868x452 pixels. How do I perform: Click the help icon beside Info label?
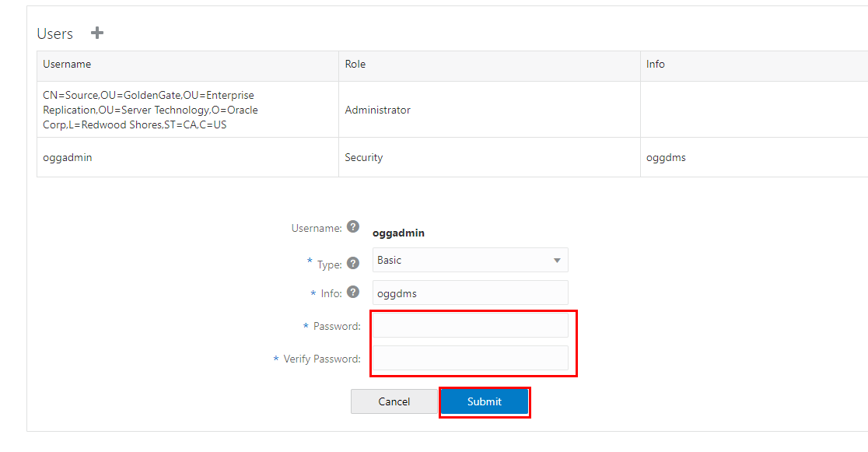click(x=353, y=293)
